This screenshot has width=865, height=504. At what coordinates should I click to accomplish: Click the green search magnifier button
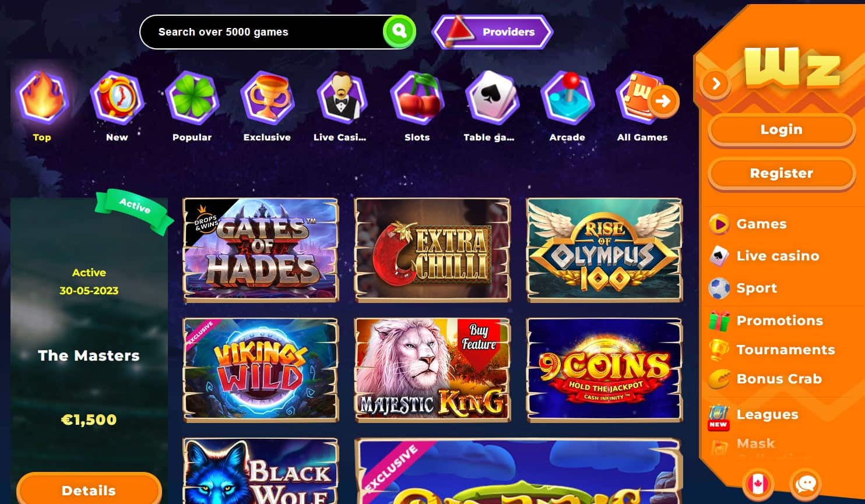[x=399, y=31]
